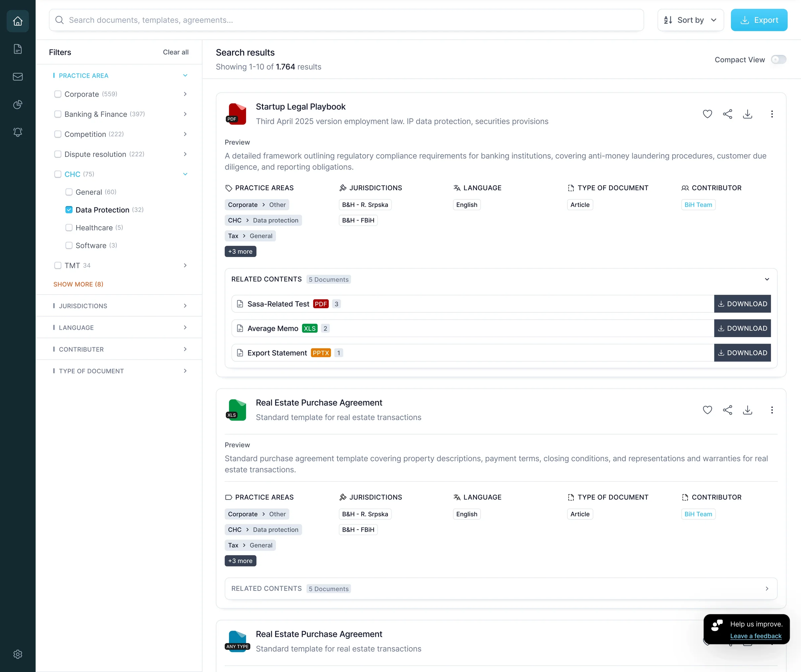Download the XLS Real Estate Purchase Agreement
The height and width of the screenshot is (672, 801).
pos(748,410)
